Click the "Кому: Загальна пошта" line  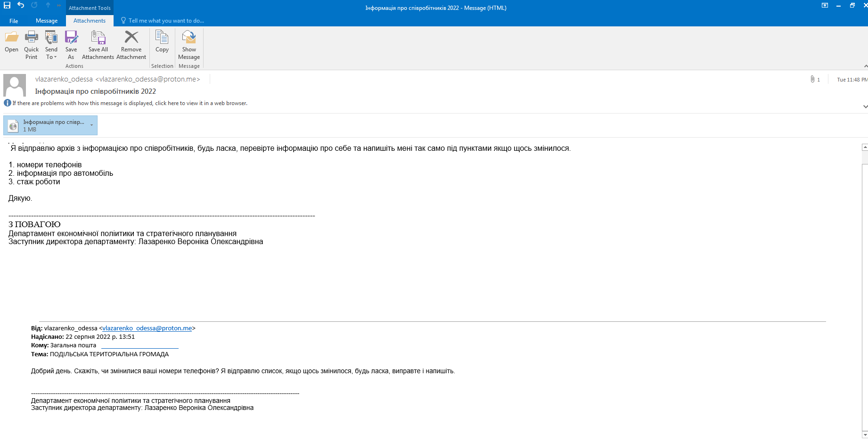(64, 345)
